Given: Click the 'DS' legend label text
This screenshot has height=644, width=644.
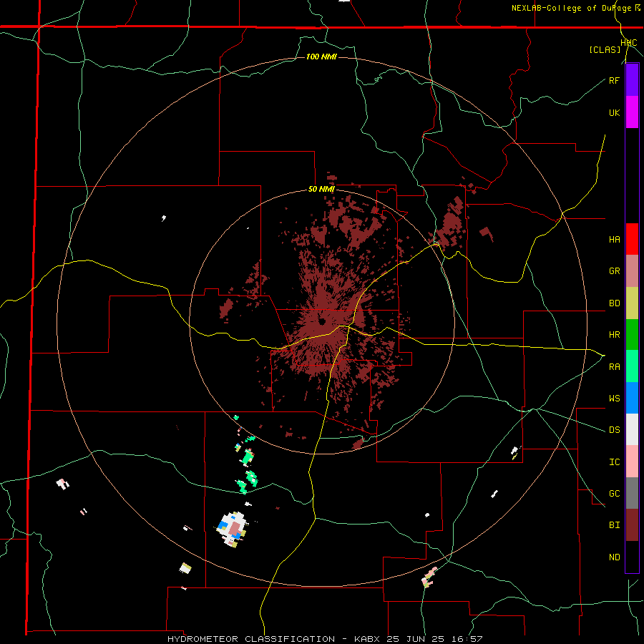Looking at the screenshot, I should click(614, 430).
